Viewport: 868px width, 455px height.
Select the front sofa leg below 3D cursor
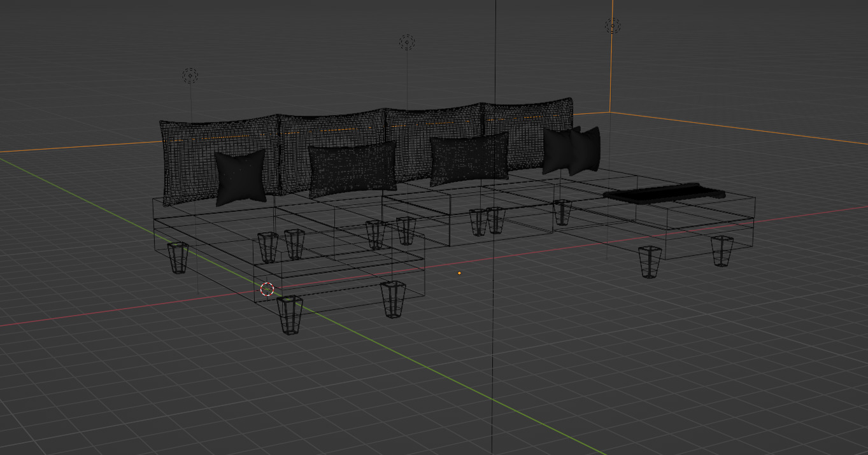[289, 314]
